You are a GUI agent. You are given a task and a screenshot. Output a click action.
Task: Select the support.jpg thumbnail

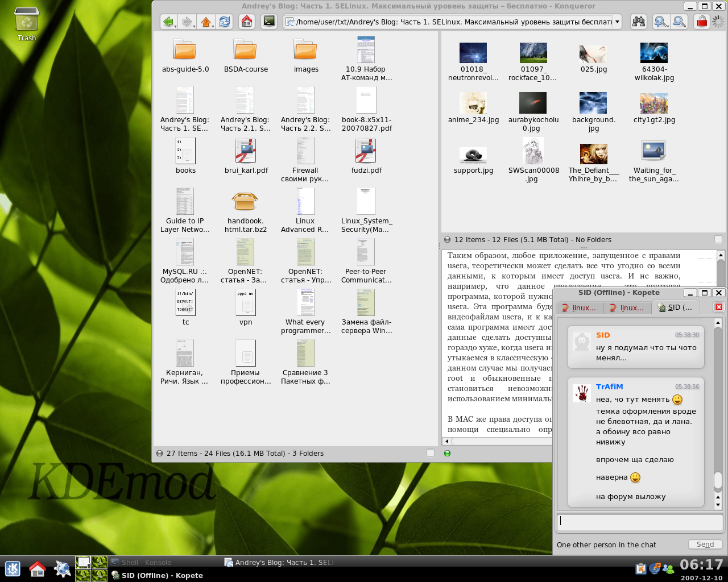tap(473, 155)
